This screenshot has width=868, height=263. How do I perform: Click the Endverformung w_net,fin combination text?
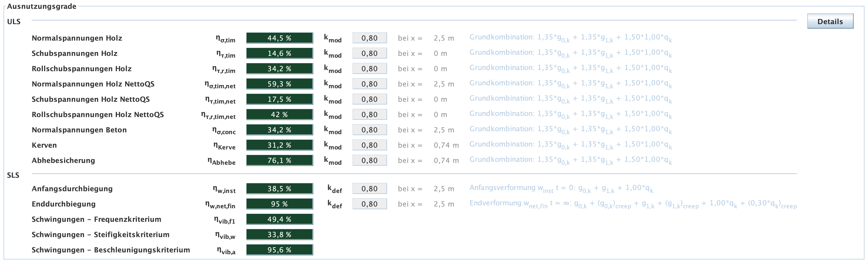(x=633, y=204)
